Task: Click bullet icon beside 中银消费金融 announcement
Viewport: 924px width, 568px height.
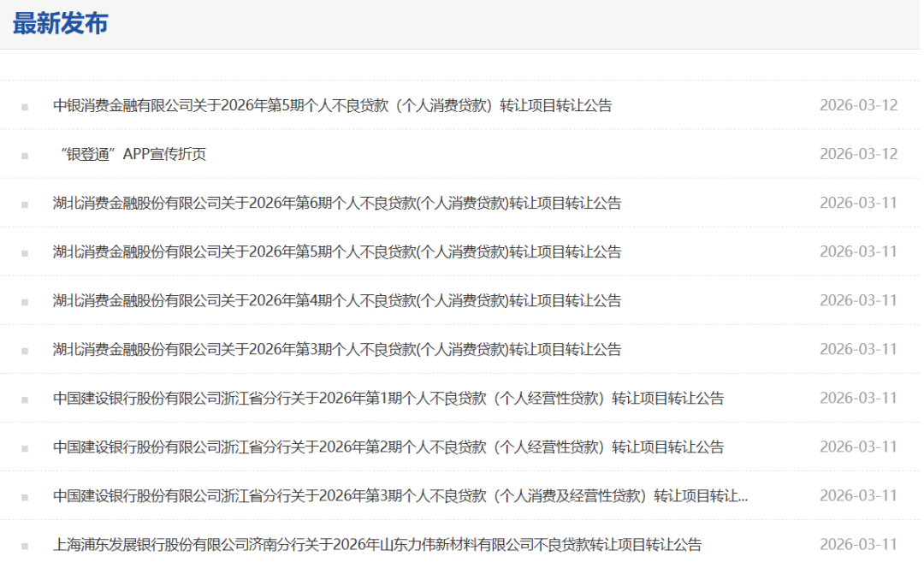Action: (25, 107)
